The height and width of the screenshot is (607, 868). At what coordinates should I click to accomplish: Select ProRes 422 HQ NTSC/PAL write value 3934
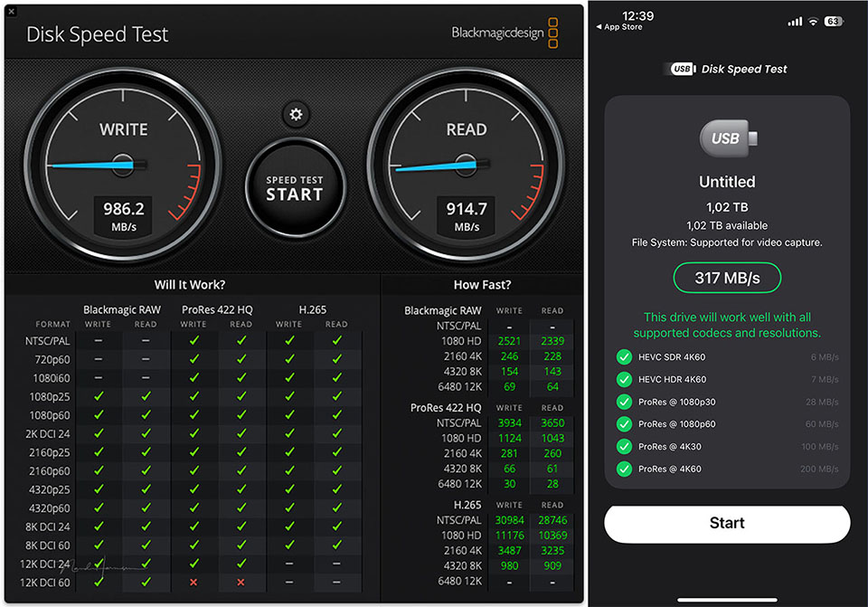click(509, 423)
